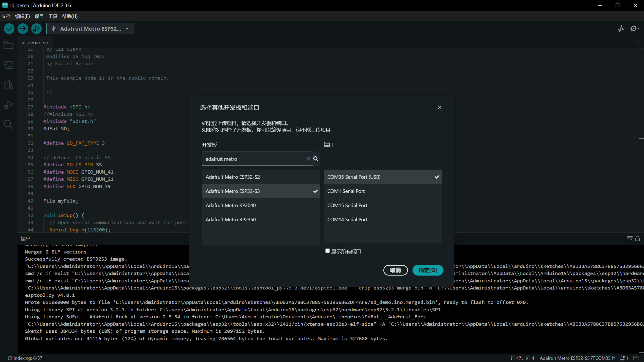Viewport: 644px width, 362px height.
Task: Open the Boards Manager sidebar
Action: click(x=9, y=65)
